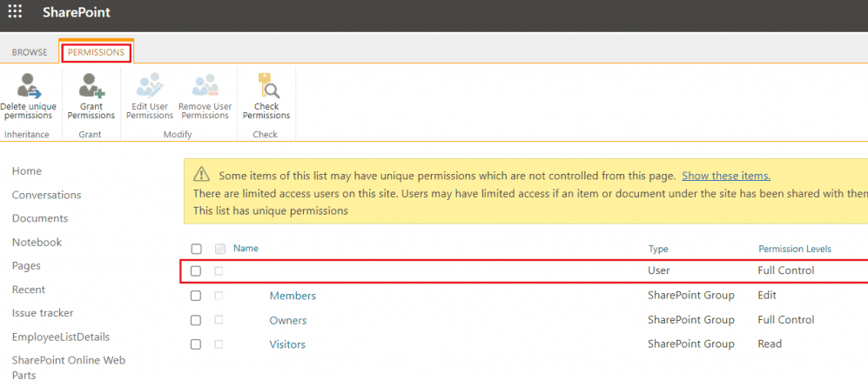Open Recent in the left navigation
Viewport: 868px width, 380px height.
coord(29,290)
